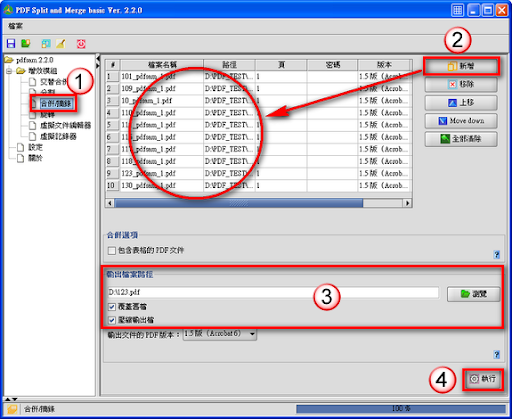Viewport: 512px width, 419px height.
Task: Select the Settings tree item
Action: [35, 147]
